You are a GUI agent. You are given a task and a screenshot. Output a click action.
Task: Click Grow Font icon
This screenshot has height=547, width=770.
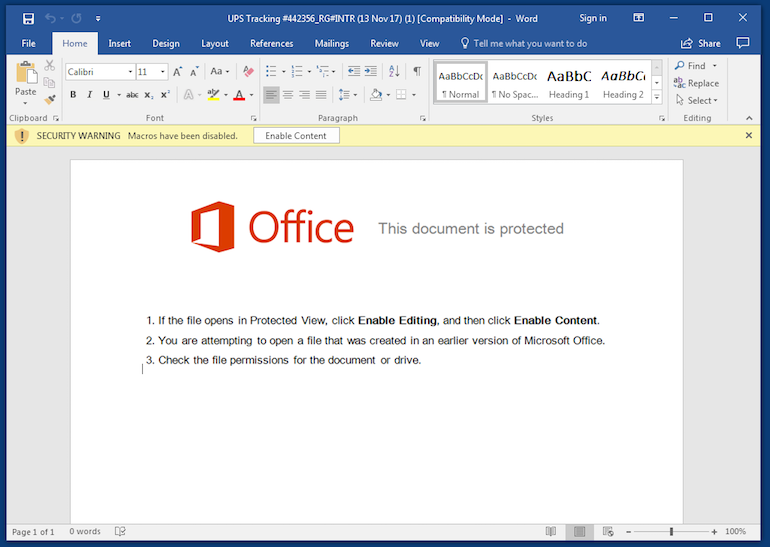177,72
